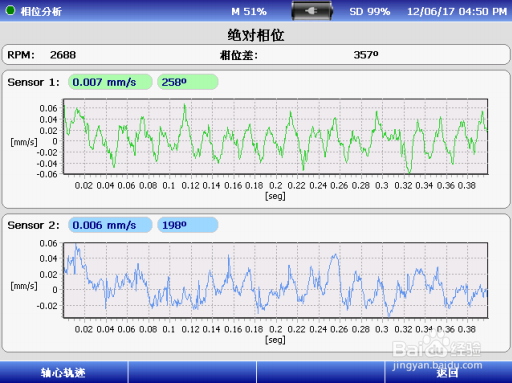This screenshot has height=383, width=512.
Task: Click the blue Sensor 2 waveform chart
Action: pyautogui.click(x=276, y=280)
